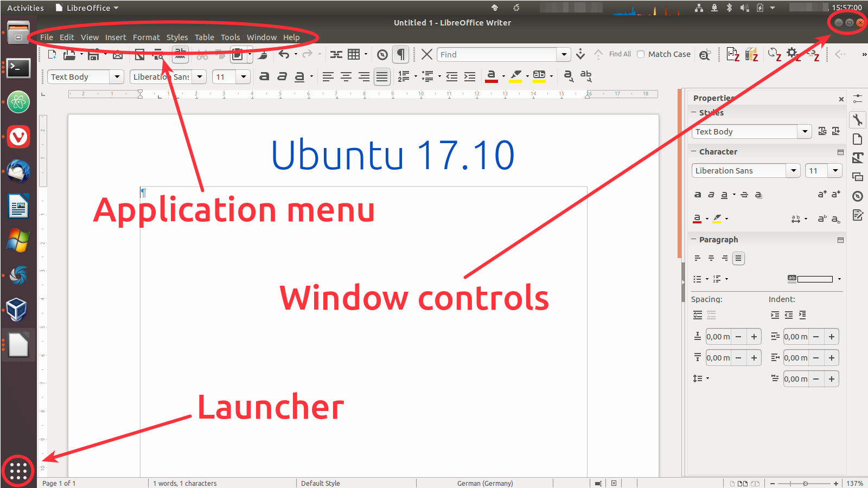Screen dimensions: 868x488
Task: Click into the Find text field
Action: tap(497, 54)
